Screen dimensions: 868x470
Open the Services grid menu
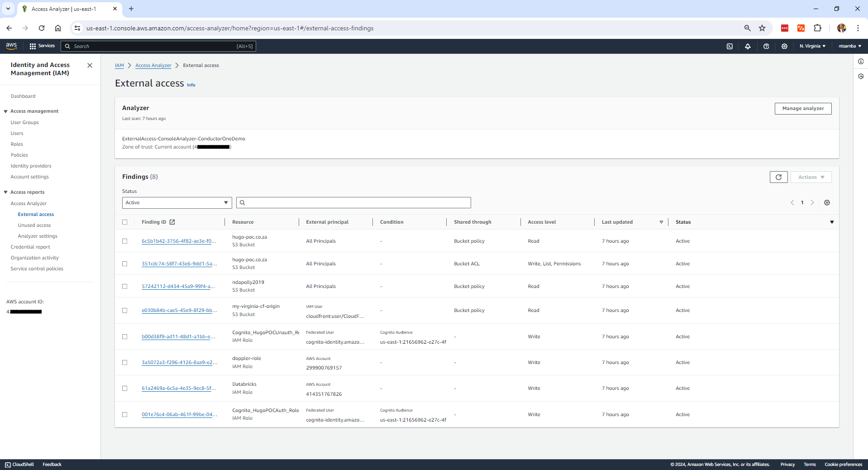pos(42,46)
